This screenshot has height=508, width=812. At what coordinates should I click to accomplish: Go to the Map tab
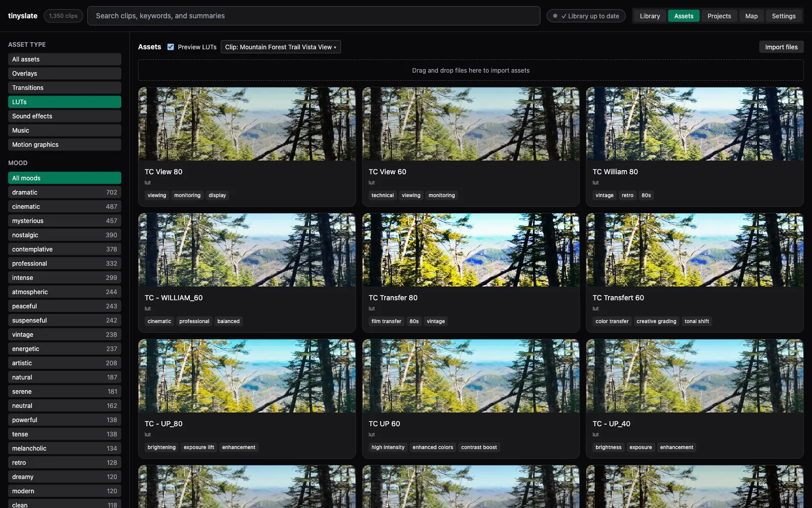pos(751,16)
